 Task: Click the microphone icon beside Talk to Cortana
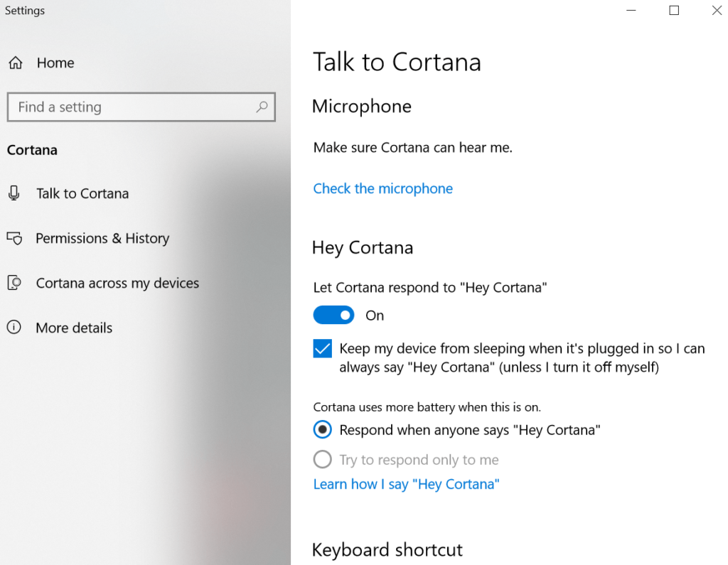pos(14,193)
